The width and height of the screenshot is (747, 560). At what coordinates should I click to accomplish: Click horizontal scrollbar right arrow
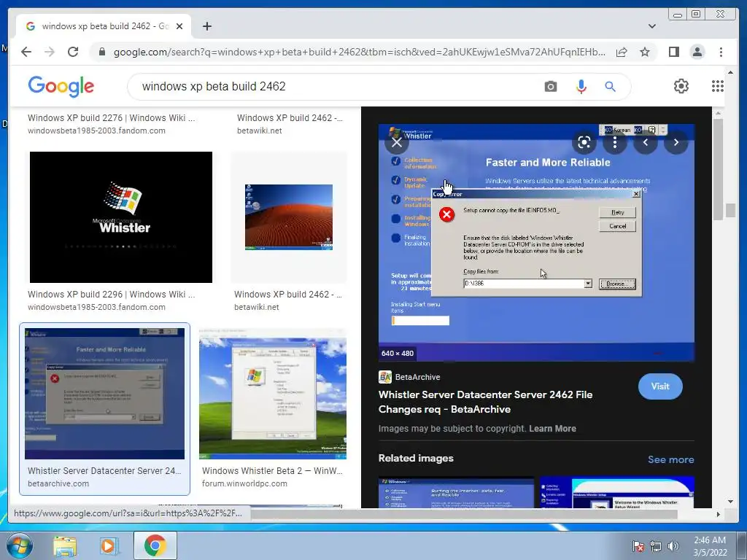click(719, 514)
